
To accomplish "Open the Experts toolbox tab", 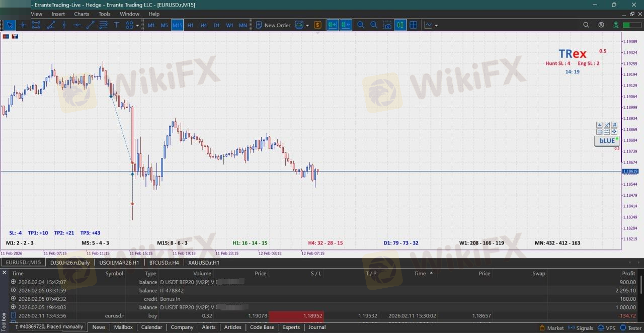I will (x=291, y=327).
